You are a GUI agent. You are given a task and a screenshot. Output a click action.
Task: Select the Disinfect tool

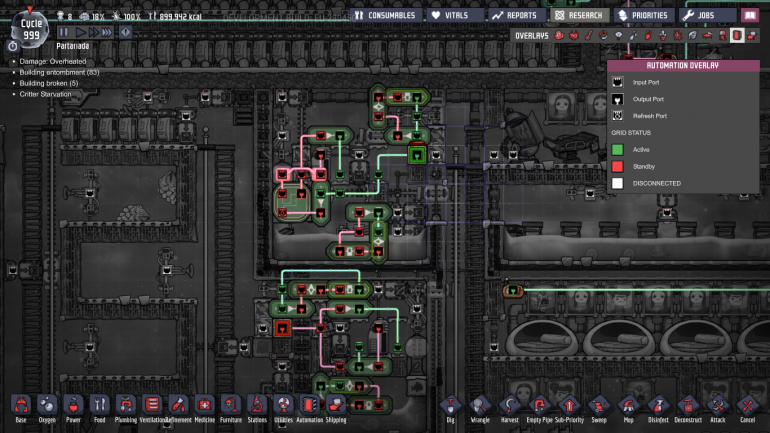click(658, 408)
